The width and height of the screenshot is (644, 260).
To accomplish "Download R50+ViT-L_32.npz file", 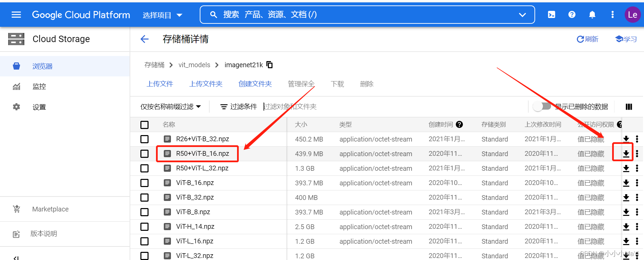I will click(626, 168).
